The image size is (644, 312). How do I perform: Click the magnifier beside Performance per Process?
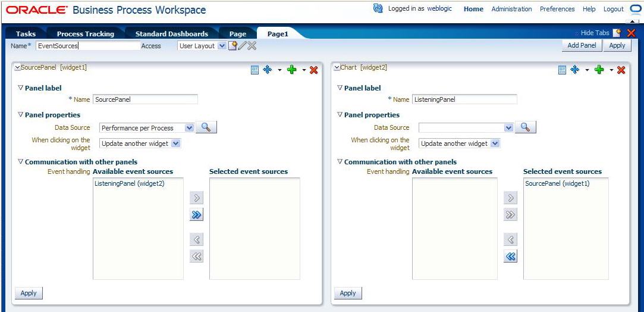[x=206, y=127]
